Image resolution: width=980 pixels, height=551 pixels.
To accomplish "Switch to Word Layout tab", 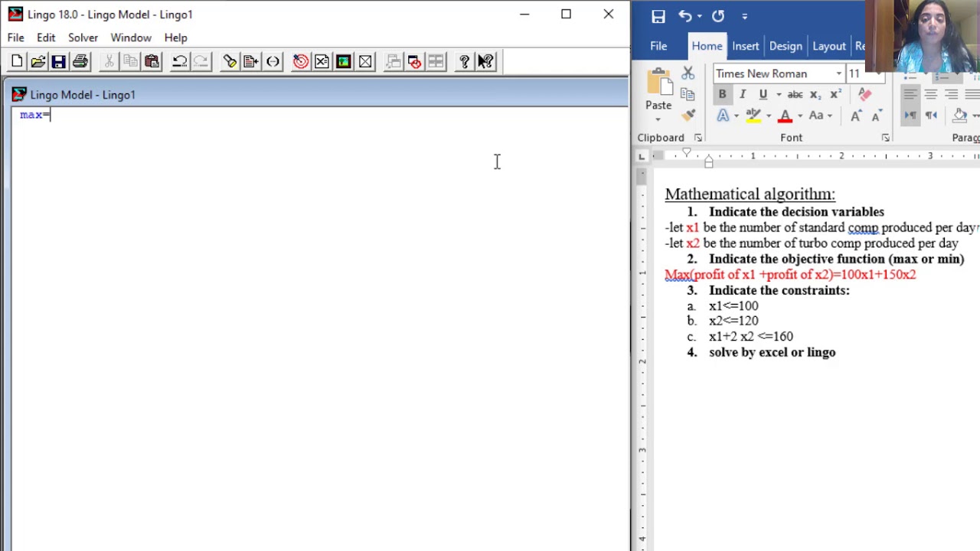I will tap(829, 46).
